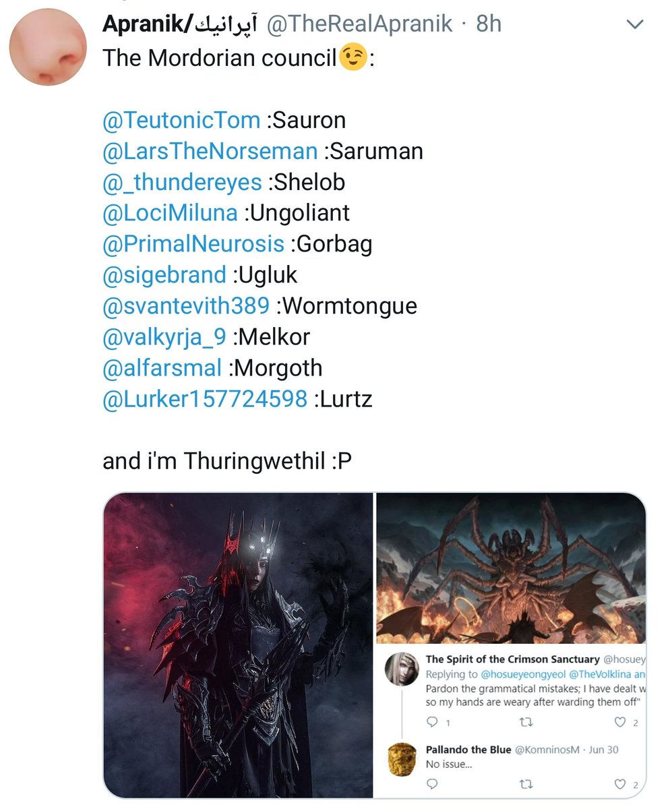
Task: Open the @TheRealApranik handle
Action: (359, 25)
